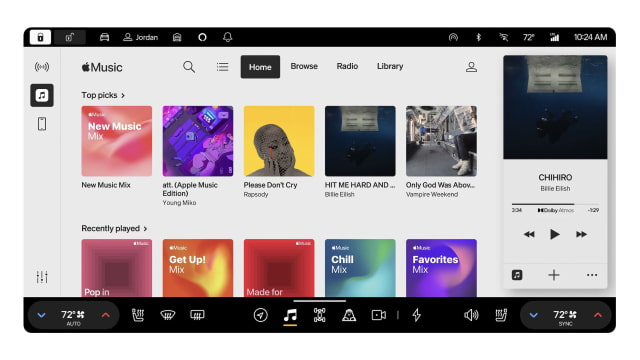Open the music app in dock
The image size is (640, 360).
(x=290, y=315)
